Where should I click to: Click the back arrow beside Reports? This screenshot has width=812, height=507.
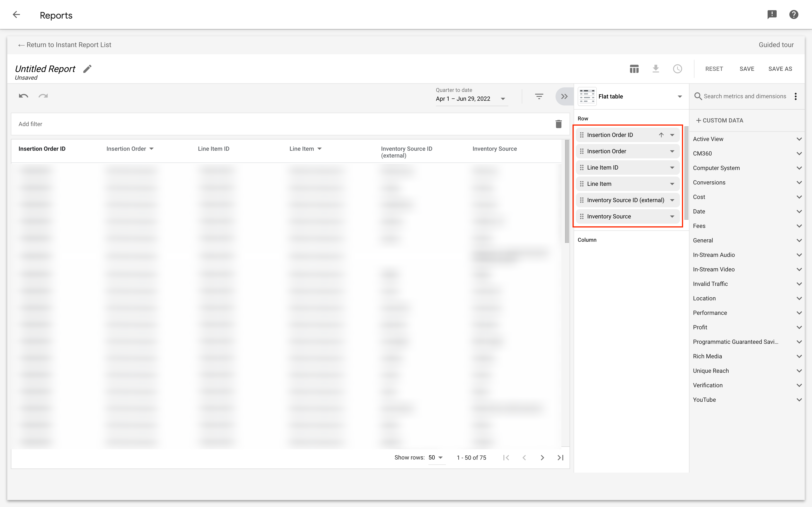[x=16, y=15]
